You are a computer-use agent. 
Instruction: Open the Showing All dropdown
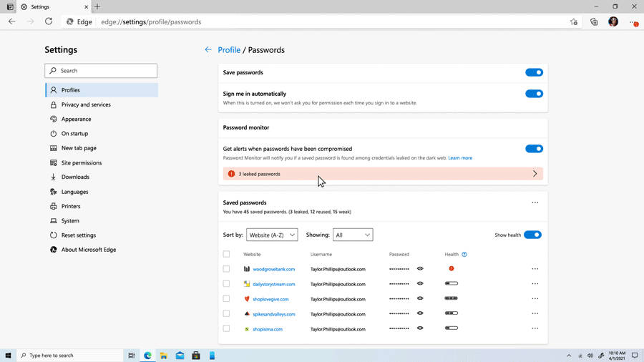(x=353, y=235)
